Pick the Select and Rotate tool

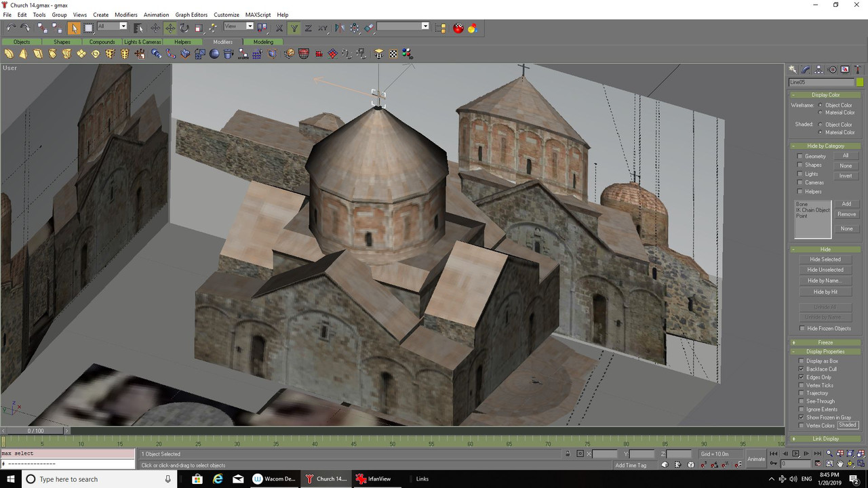pos(184,28)
